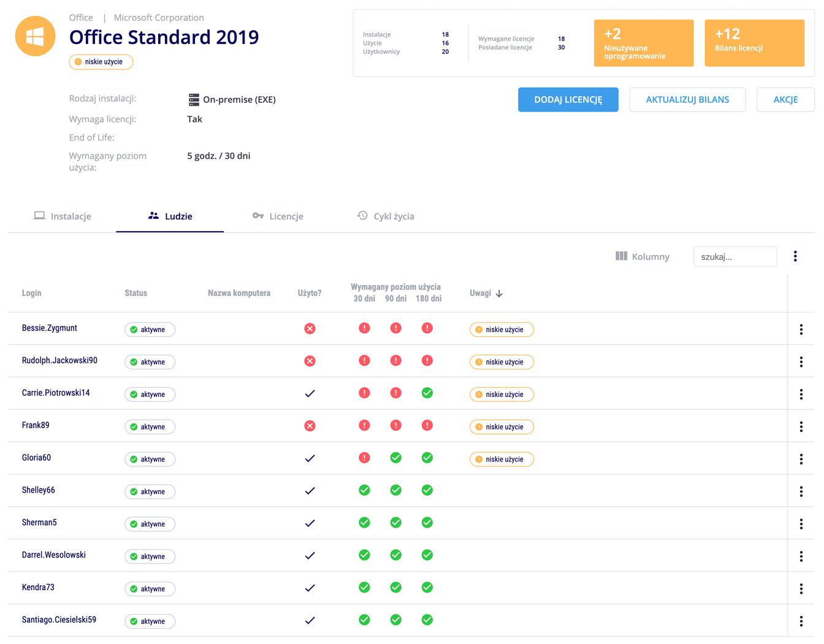This screenshot has width=824, height=644.
Task: Open user Rudolph.Jackowski90
Action: [x=59, y=361]
